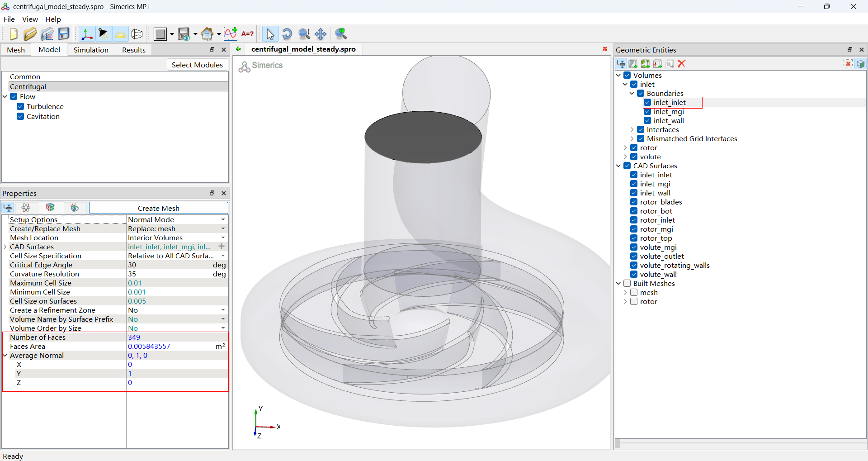
Task: Click the eye icon in Properties
Action: click(x=75, y=208)
